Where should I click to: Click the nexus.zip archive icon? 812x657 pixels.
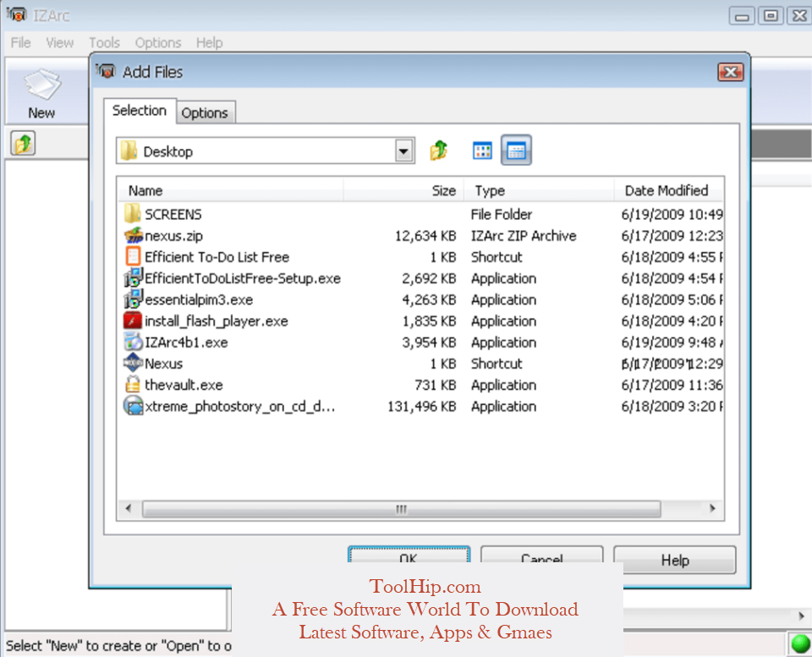(x=134, y=236)
